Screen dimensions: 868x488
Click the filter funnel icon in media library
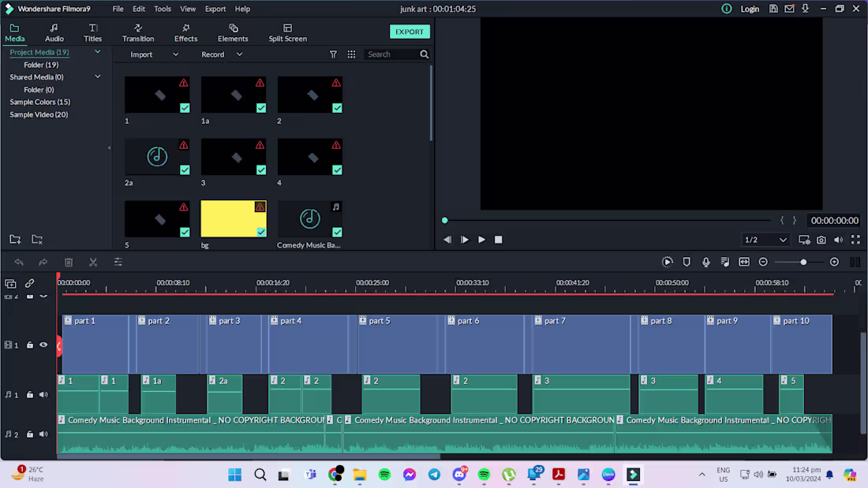333,54
